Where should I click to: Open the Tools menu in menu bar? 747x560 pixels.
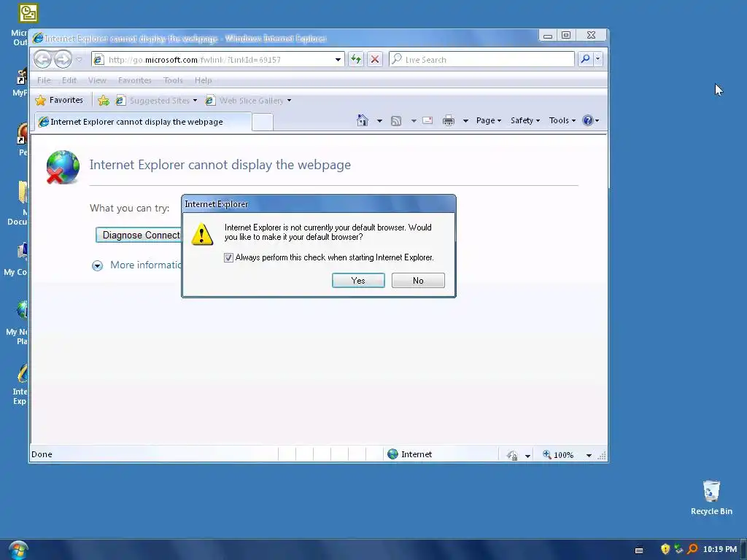(x=173, y=80)
